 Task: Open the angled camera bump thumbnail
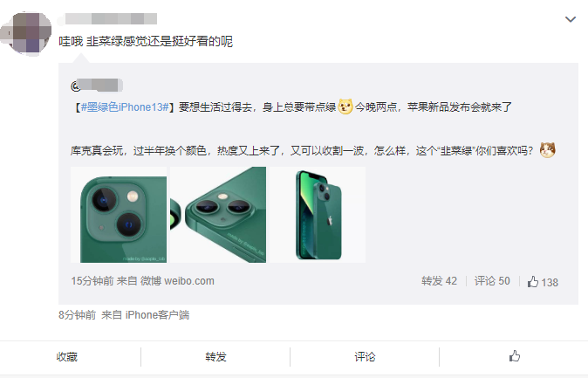218,215
